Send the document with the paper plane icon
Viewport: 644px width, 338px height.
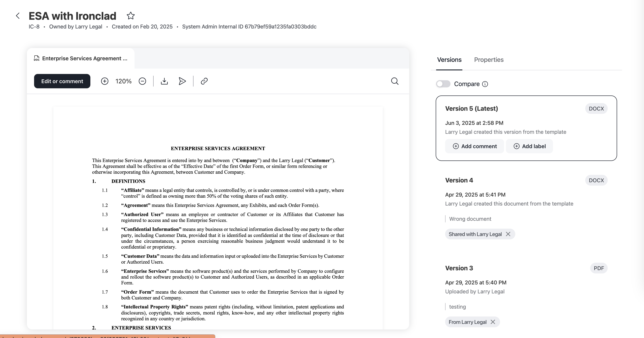click(182, 81)
